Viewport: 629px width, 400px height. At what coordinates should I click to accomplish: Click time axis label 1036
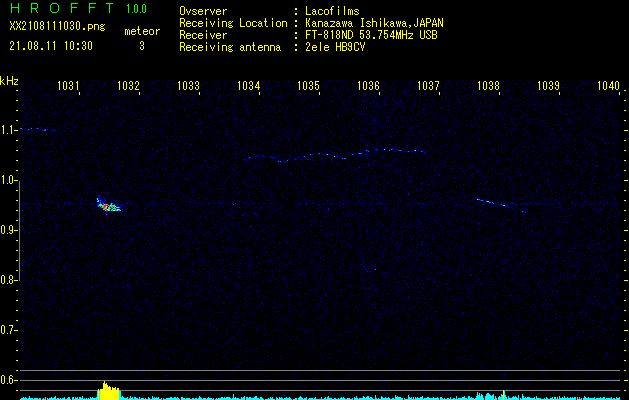tap(368, 85)
